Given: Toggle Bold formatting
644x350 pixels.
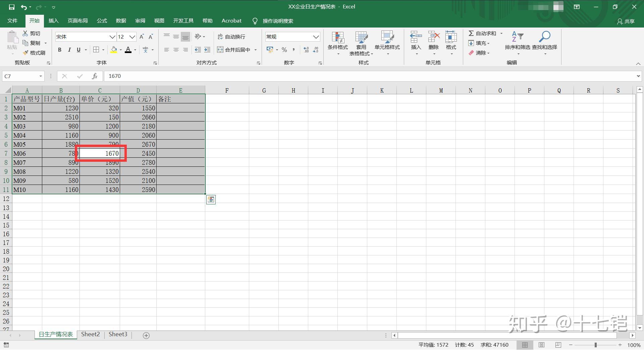Looking at the screenshot, I should click(60, 50).
